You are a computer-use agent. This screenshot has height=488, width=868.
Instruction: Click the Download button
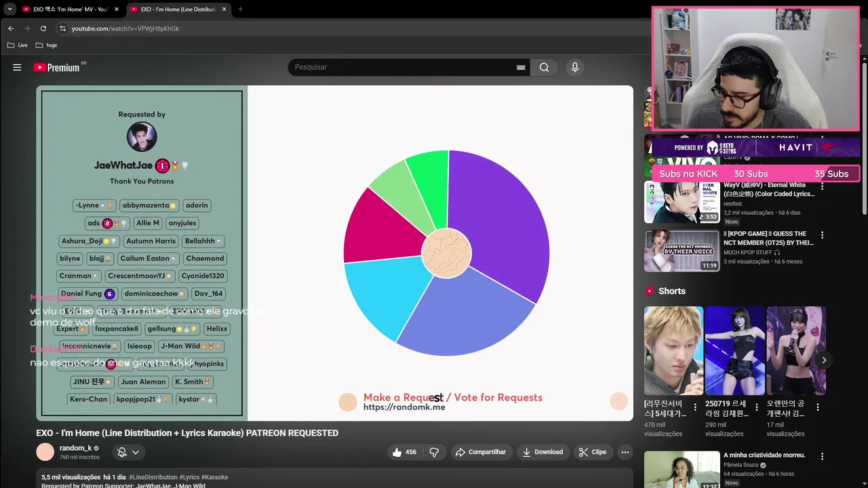point(542,452)
